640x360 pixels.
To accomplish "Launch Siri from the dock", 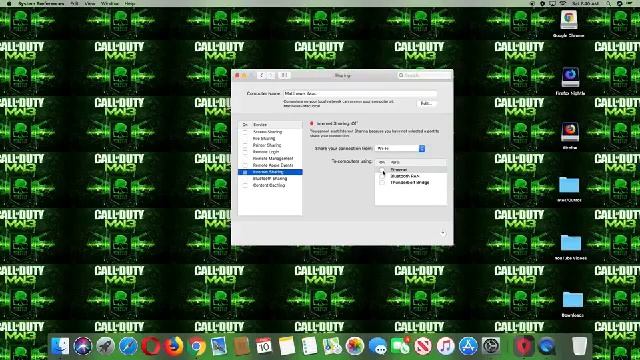I will pos(83,346).
